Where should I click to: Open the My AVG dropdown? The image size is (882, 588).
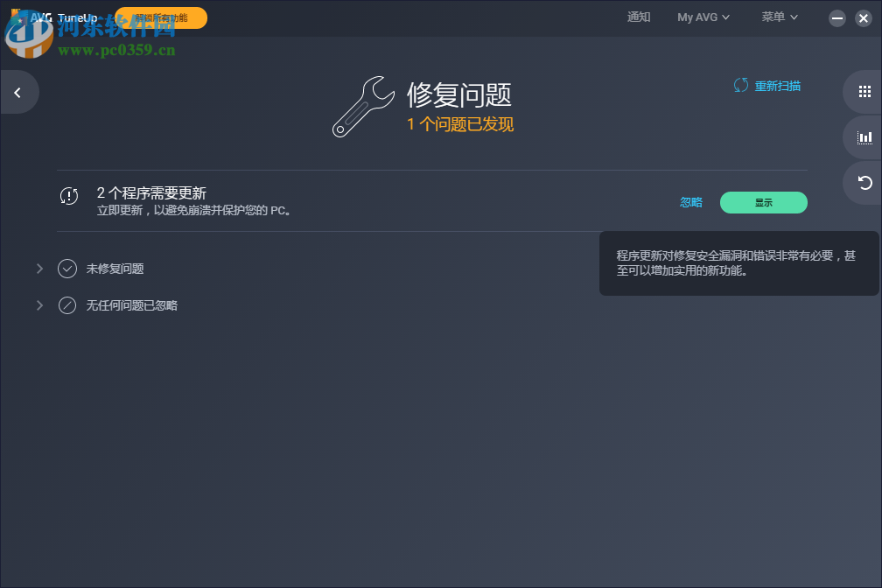(x=703, y=17)
